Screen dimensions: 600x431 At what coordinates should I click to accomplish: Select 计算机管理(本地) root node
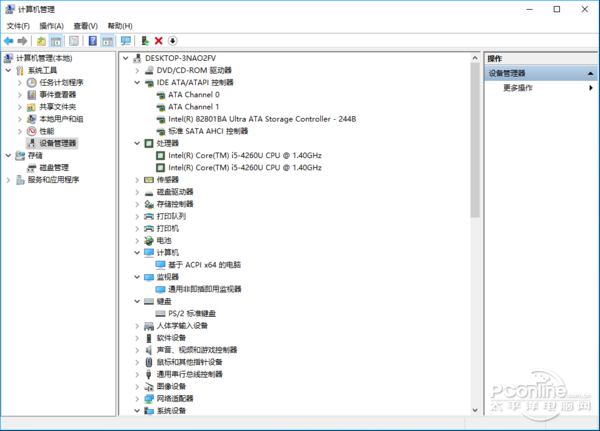pyautogui.click(x=44, y=58)
